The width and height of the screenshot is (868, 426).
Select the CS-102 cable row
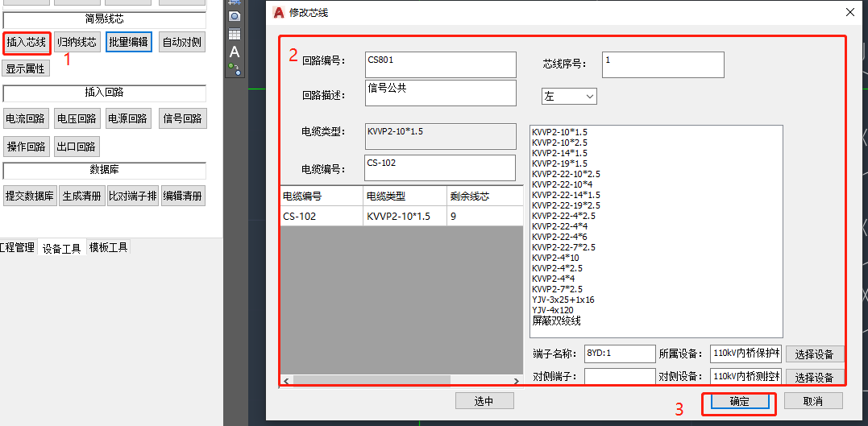pyautogui.click(x=401, y=217)
